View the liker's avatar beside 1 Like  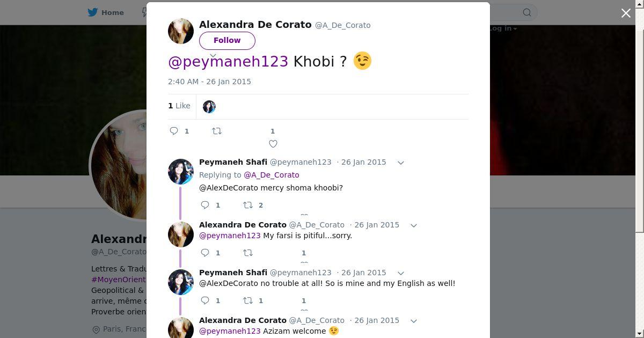tap(209, 107)
